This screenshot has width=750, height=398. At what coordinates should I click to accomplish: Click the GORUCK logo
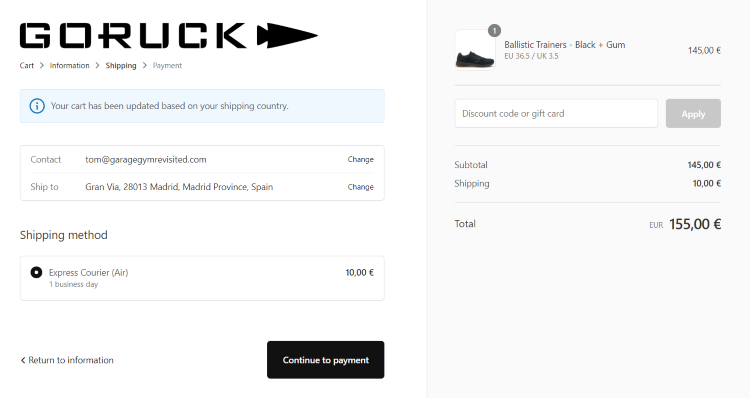coord(169,35)
